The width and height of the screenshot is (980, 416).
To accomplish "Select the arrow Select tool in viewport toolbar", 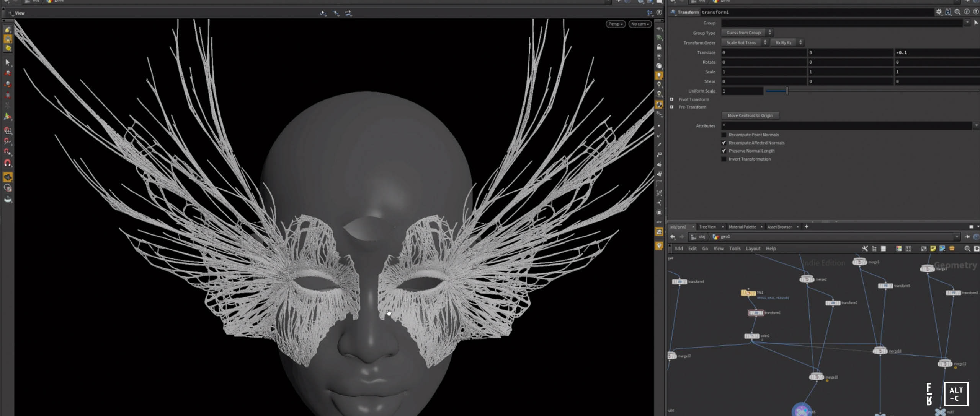I will (8, 62).
